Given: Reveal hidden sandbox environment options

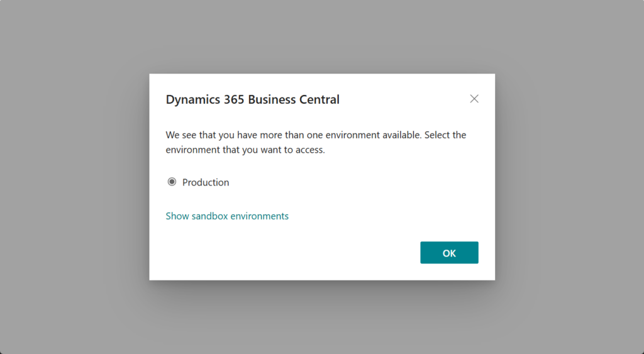Looking at the screenshot, I should point(227,216).
